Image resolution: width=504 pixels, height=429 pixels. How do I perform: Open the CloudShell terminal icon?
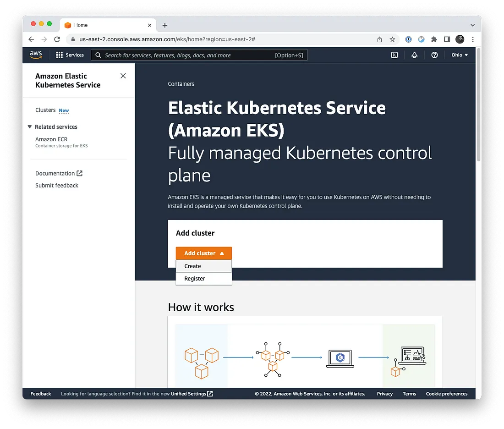click(394, 55)
